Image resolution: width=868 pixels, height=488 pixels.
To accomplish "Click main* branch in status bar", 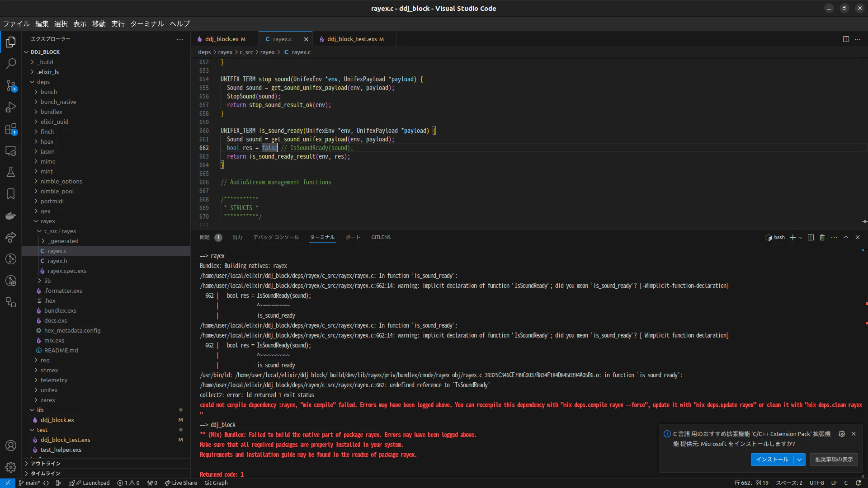I will click(29, 483).
